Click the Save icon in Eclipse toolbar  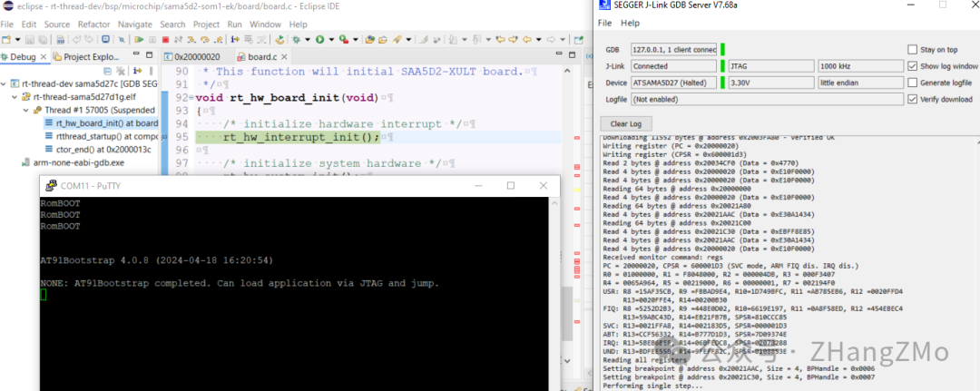coord(29,39)
